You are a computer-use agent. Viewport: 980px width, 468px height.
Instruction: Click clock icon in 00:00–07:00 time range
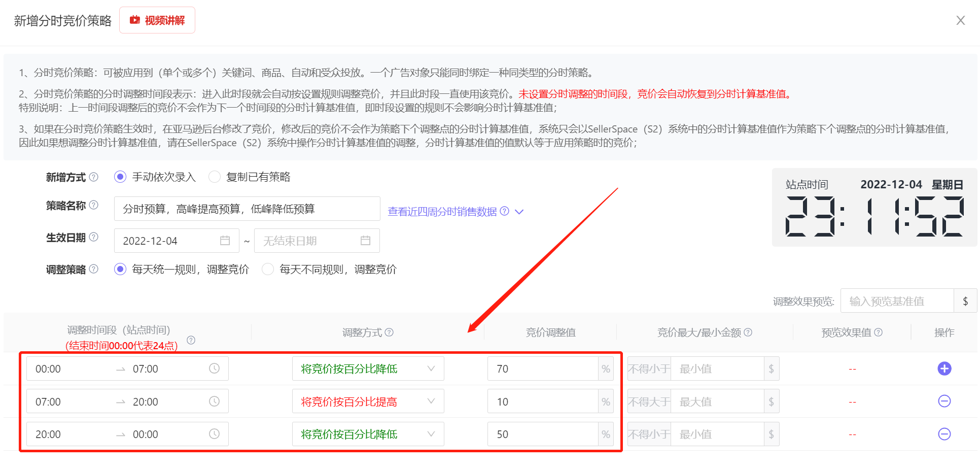click(x=215, y=369)
